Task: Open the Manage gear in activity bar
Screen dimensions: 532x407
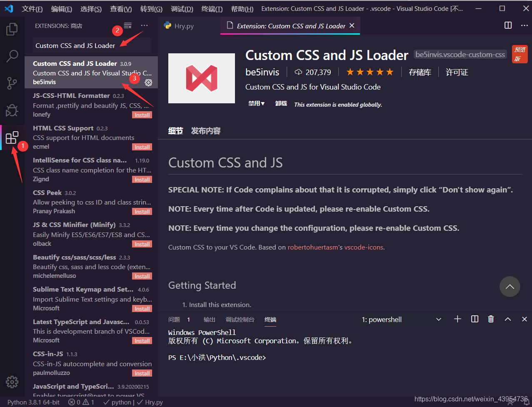Action: tap(12, 382)
